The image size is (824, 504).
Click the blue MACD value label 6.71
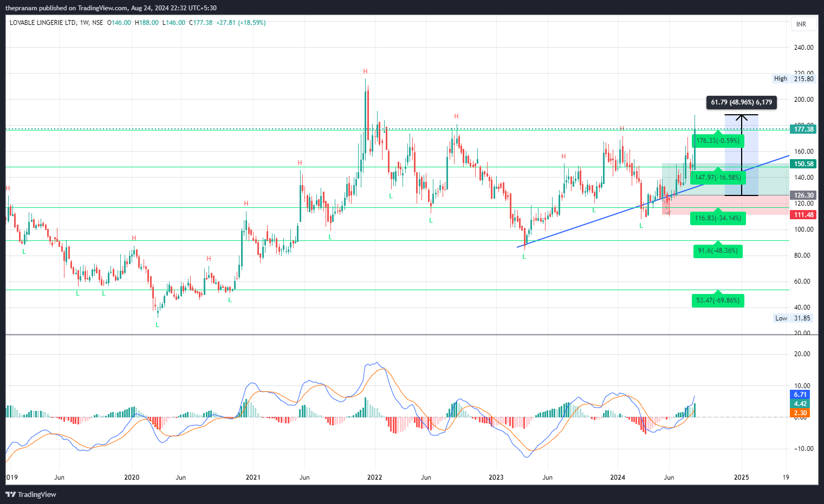coord(800,395)
